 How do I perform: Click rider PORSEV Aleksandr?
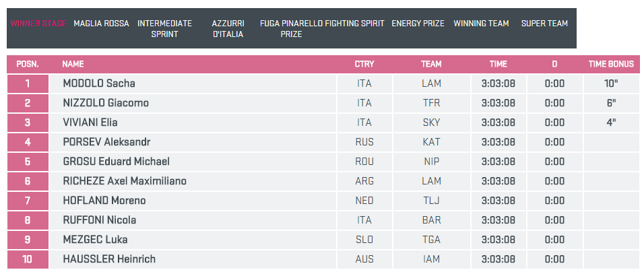pos(106,143)
